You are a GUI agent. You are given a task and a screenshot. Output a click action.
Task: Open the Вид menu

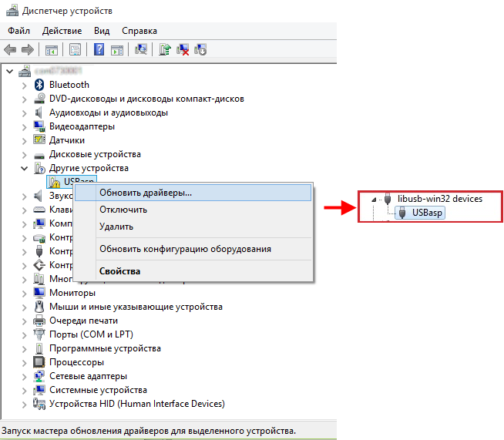[x=102, y=31]
